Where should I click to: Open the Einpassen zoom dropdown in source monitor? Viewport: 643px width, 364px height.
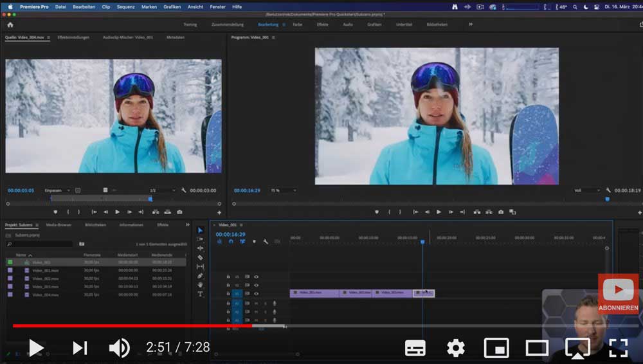(x=57, y=190)
